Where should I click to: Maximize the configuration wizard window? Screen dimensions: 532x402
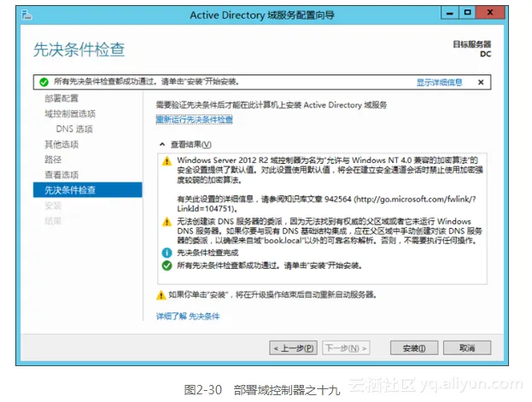click(x=468, y=13)
